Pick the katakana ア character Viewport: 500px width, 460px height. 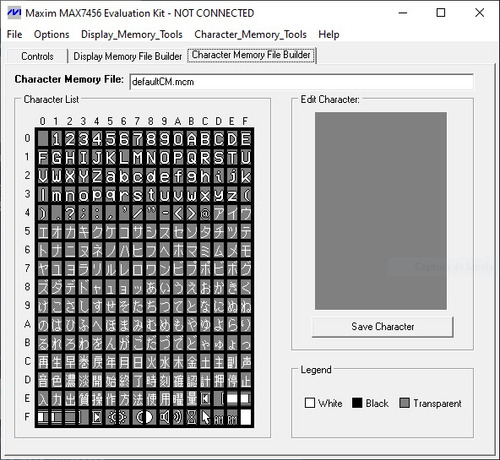[219, 213]
